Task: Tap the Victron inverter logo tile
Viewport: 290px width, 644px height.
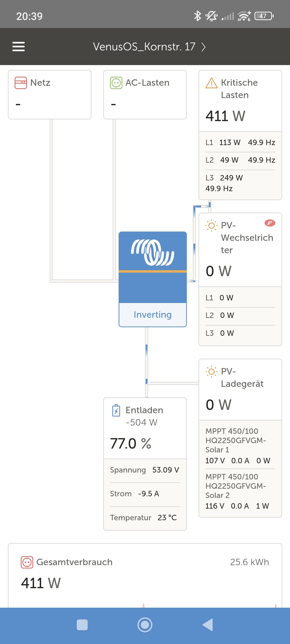Action: click(x=152, y=252)
